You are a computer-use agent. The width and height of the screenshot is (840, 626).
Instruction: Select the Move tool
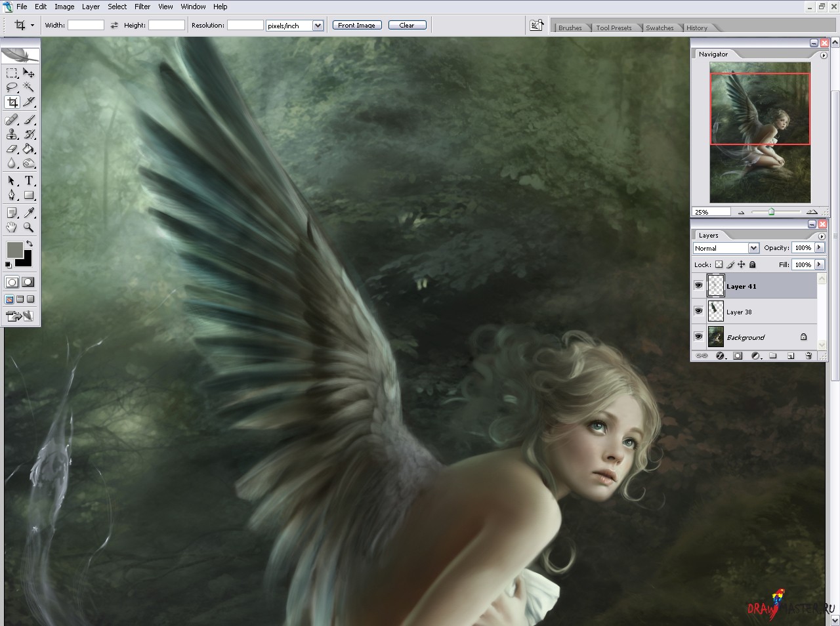tap(29, 73)
